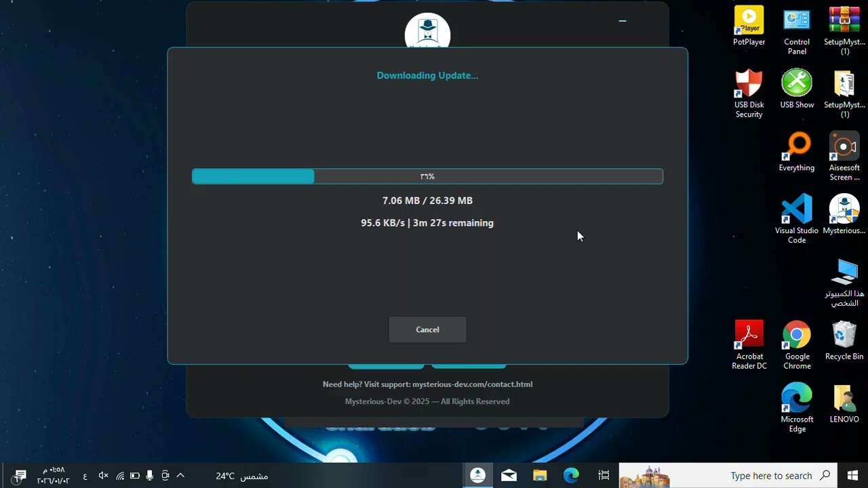The width and height of the screenshot is (868, 488).
Task: Open Control Panel desktop shortcut
Action: [x=797, y=32]
